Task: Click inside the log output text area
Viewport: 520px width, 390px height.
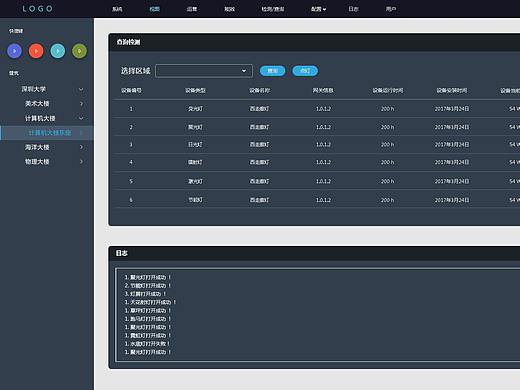Action: point(317,315)
